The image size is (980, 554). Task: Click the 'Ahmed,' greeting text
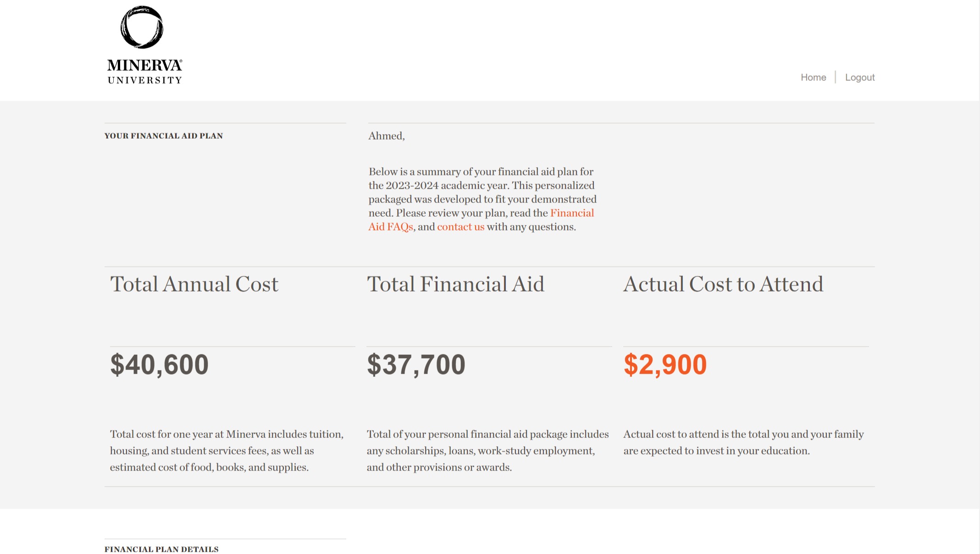386,136
